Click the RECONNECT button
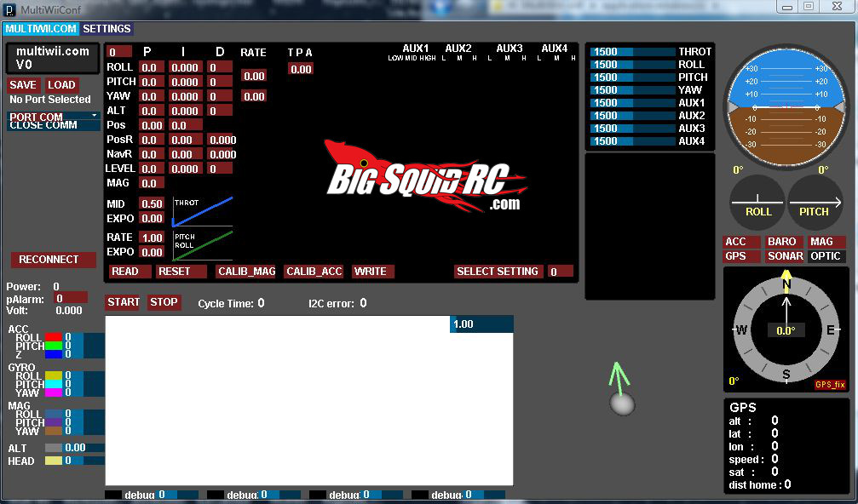 tap(53, 259)
